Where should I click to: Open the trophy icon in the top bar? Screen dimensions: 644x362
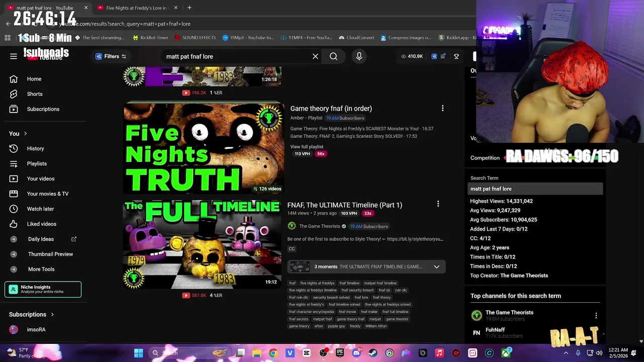coord(456,56)
